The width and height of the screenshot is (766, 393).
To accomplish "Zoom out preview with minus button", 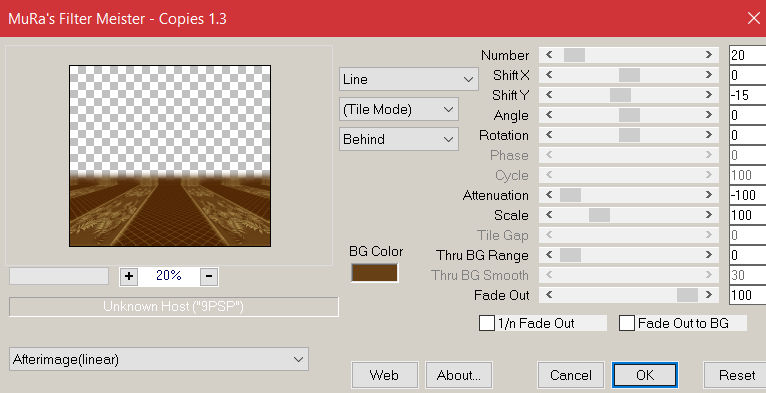I will [209, 276].
